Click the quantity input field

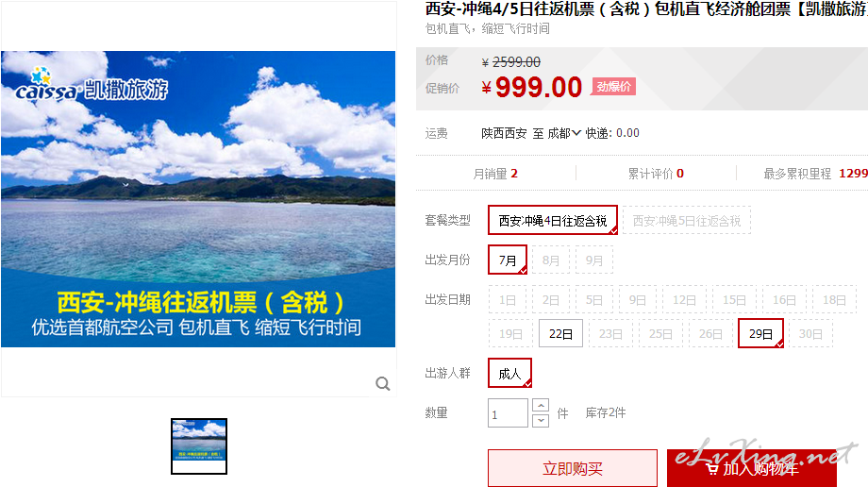tap(508, 413)
